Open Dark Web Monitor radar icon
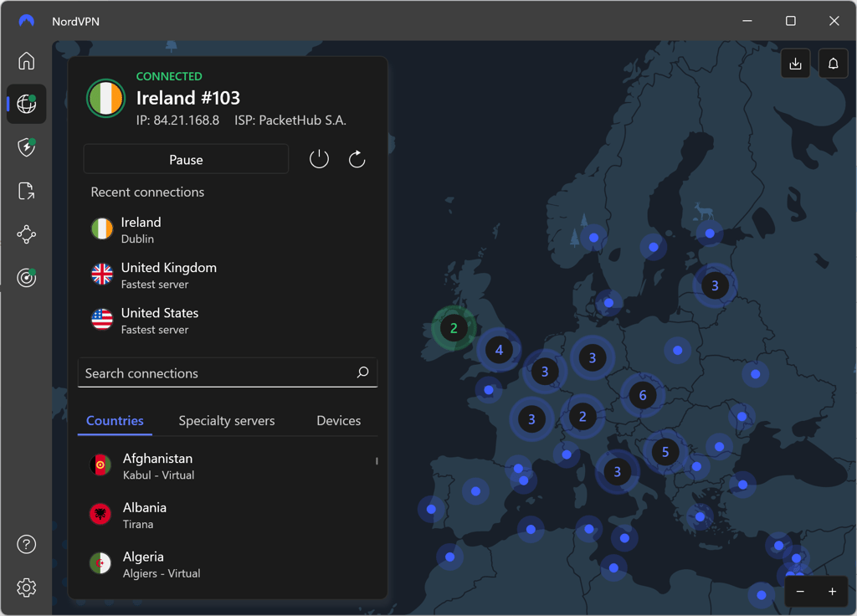 pos(26,278)
